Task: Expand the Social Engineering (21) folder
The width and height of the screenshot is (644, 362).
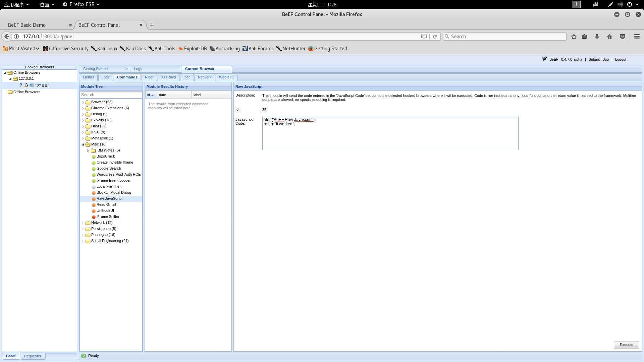Action: click(x=83, y=241)
